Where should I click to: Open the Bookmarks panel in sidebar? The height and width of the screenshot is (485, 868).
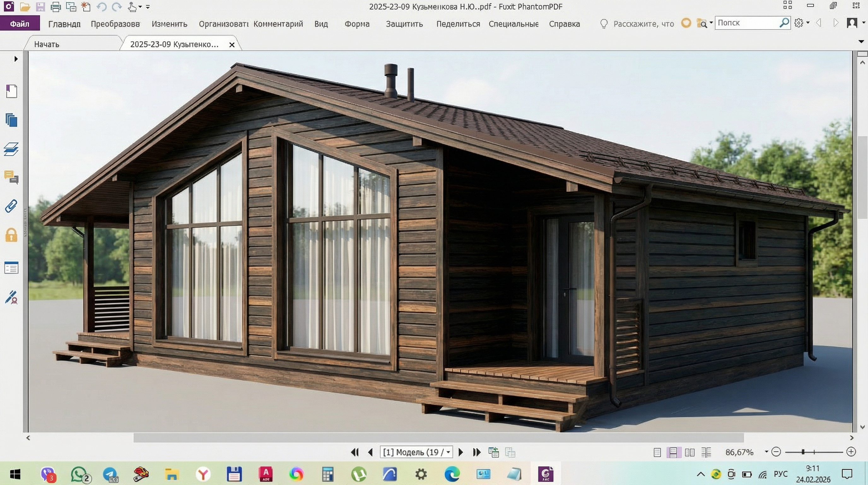[11, 91]
